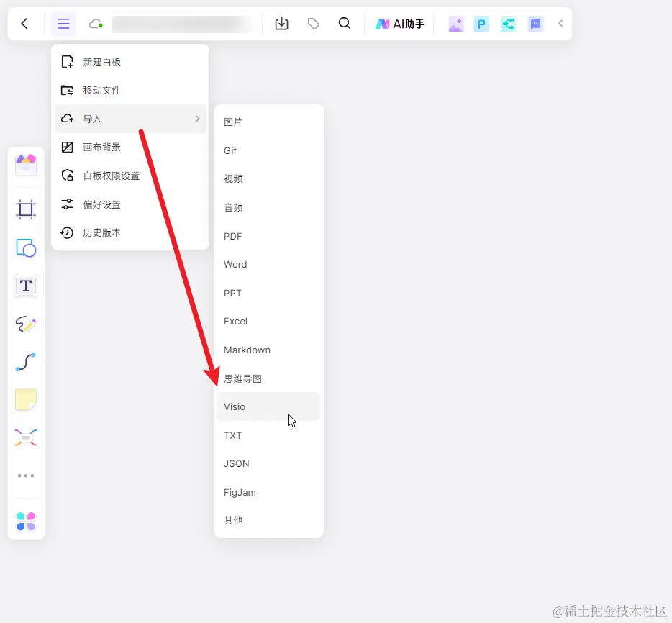Image resolution: width=672 pixels, height=623 pixels.
Task: Click the search magnifier icon
Action: [x=345, y=23]
